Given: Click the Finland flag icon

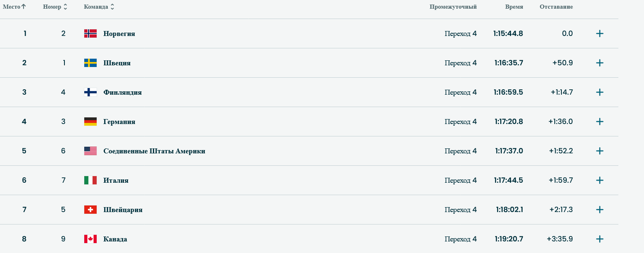Looking at the screenshot, I should pos(90,92).
